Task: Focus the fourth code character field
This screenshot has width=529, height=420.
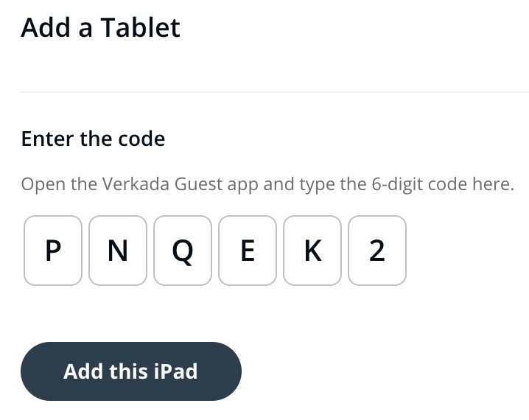Action: pos(248,251)
